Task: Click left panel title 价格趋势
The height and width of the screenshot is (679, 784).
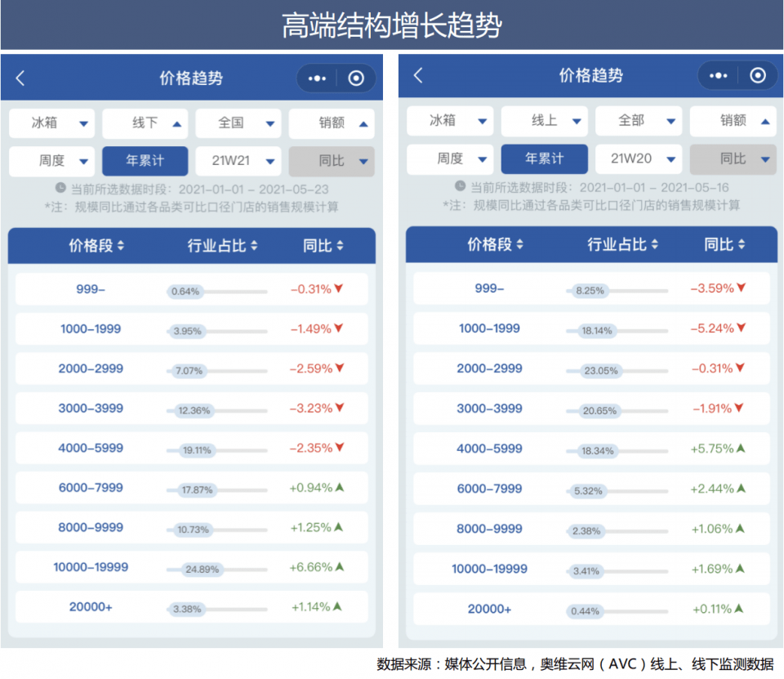Action: (x=191, y=78)
